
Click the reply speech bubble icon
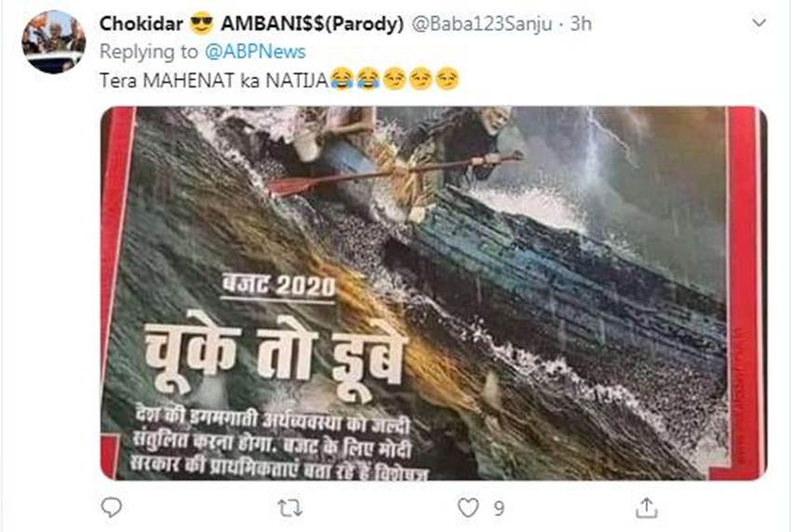coord(112,507)
